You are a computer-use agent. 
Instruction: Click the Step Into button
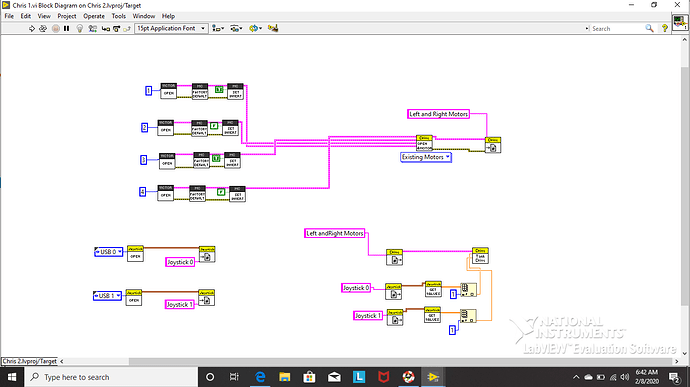106,28
